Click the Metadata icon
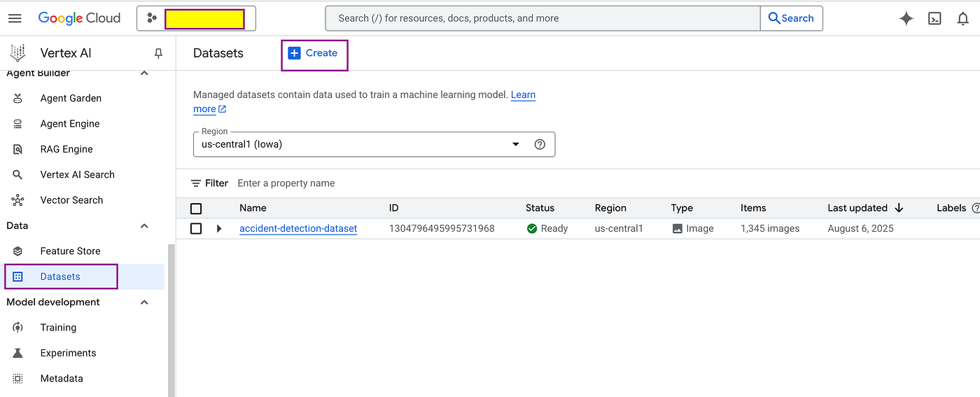Screen dimensions: 980x397 point(18,378)
